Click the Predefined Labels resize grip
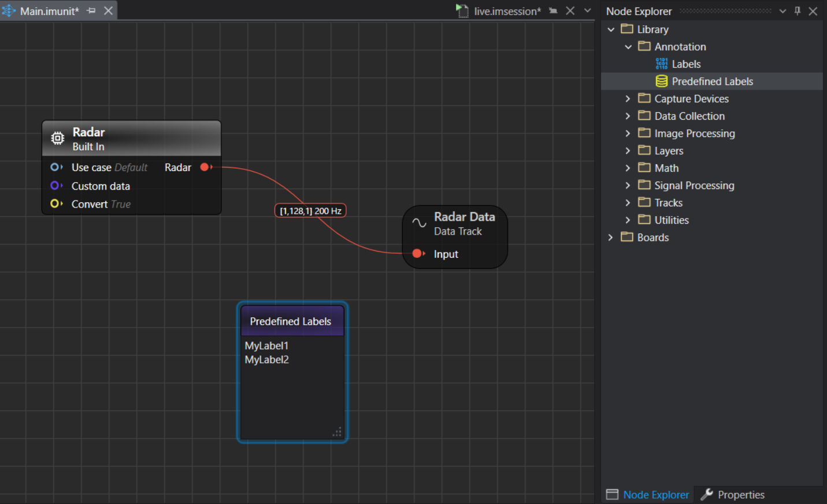827x504 pixels. 337,432
